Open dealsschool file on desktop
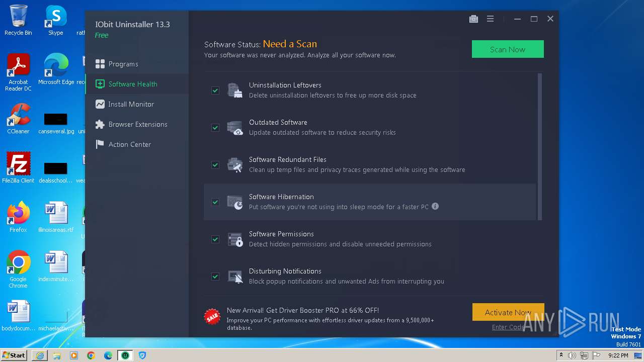The width and height of the screenshot is (644, 362). 56,172
